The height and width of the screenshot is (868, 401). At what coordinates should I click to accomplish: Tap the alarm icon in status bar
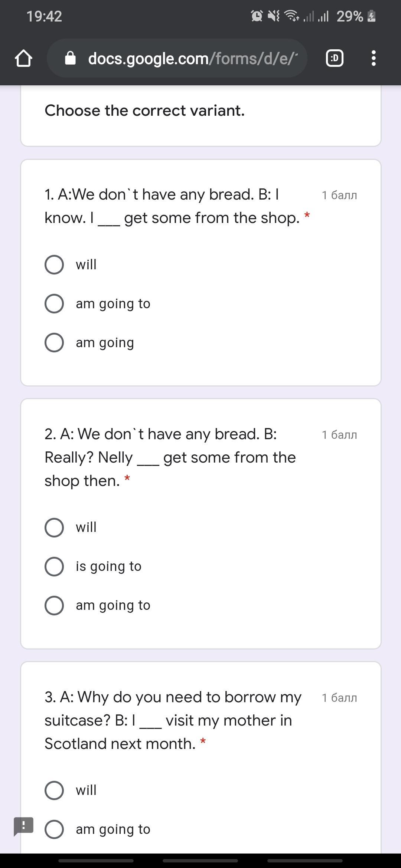click(x=257, y=16)
